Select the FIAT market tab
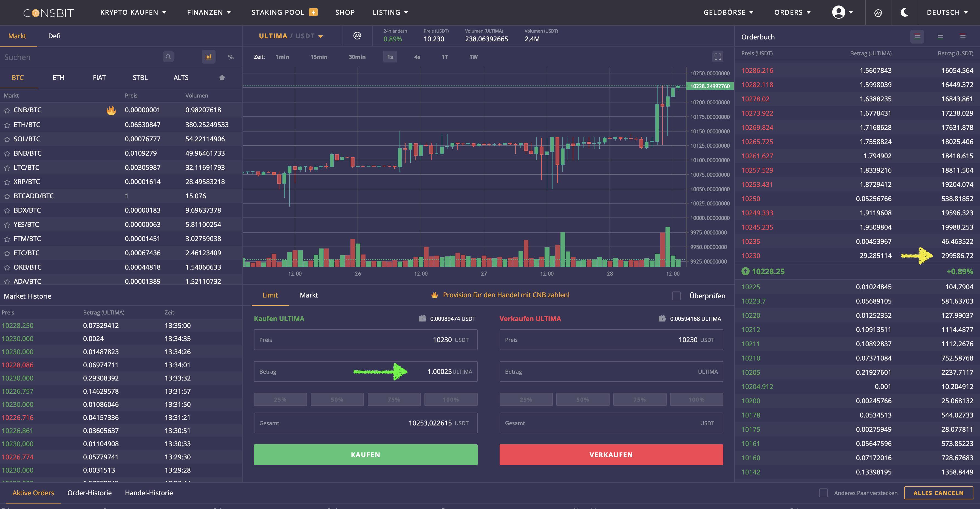 click(99, 78)
